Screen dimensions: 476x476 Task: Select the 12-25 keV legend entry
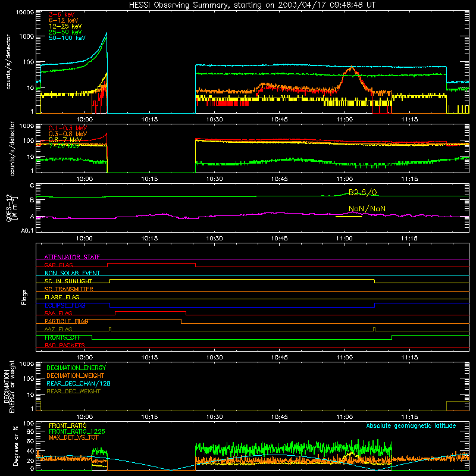[x=65, y=26]
